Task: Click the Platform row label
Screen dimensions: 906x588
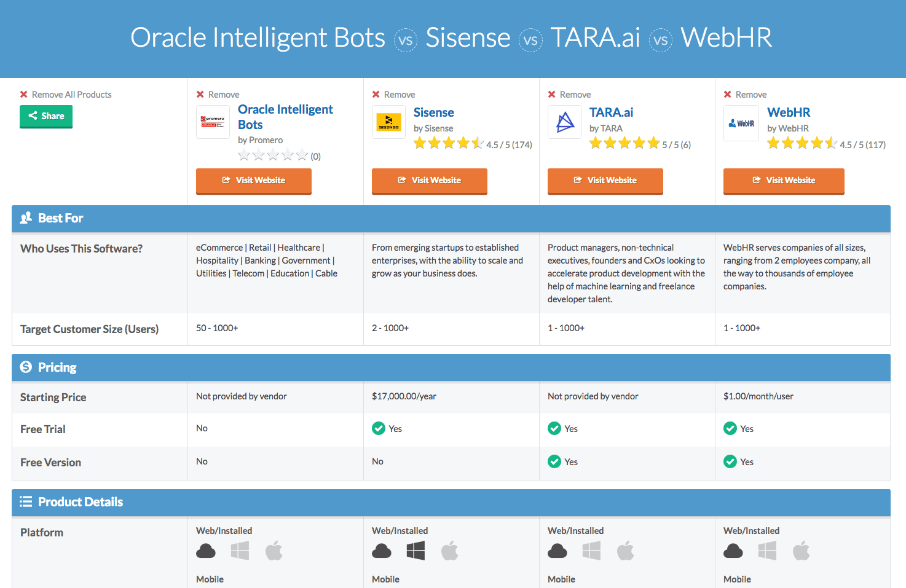Action: click(x=42, y=533)
